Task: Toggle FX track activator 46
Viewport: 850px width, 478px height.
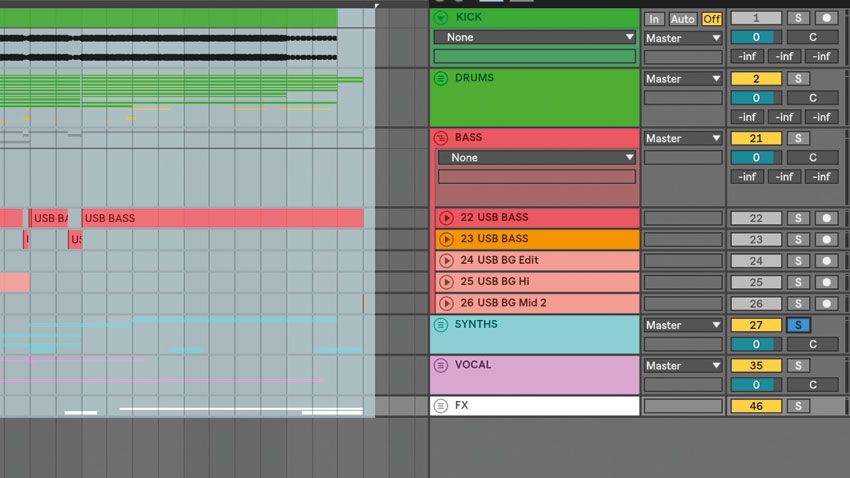Action: click(756, 406)
